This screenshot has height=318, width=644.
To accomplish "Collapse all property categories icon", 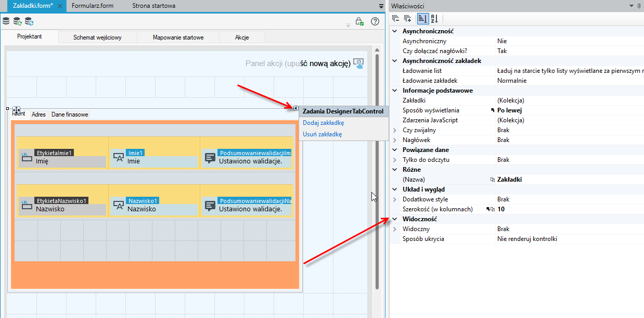I will (396, 19).
